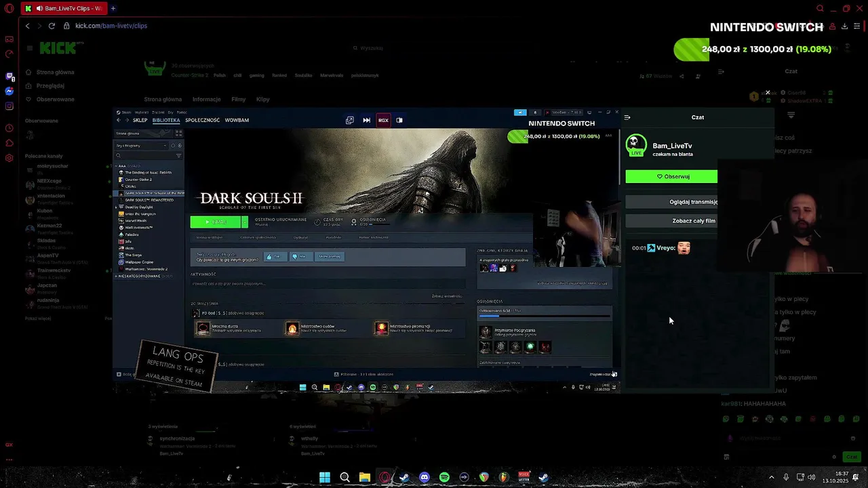868x488 pixels.
Task: Click the Tak thumbs-up recommendation button
Action: (x=274, y=257)
